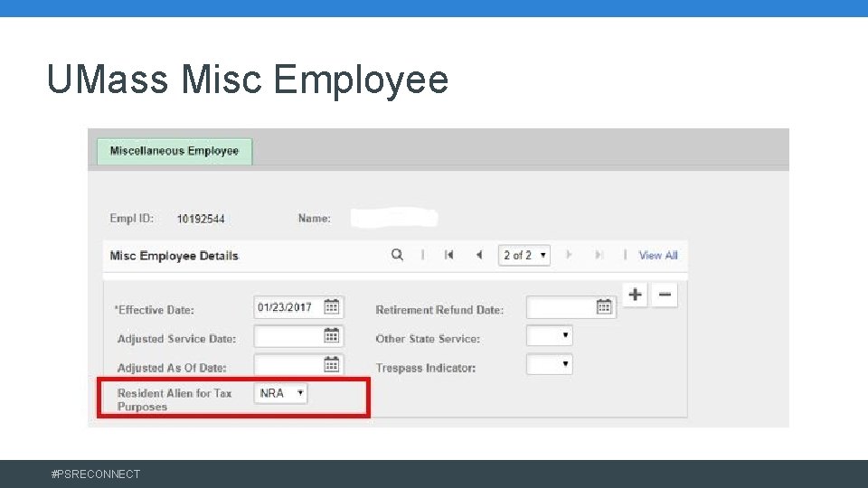Go to previous row arrow
The width and height of the screenshot is (868, 488).
(479, 255)
